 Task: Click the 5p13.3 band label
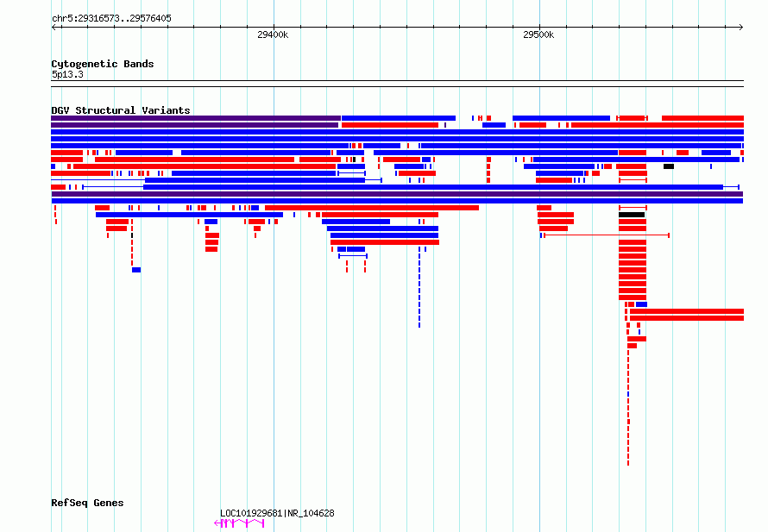[67, 74]
